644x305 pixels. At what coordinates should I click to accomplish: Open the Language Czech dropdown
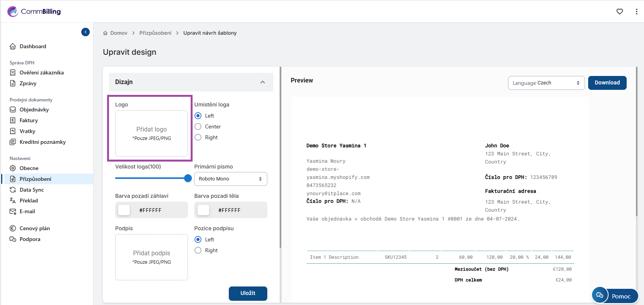(x=546, y=83)
